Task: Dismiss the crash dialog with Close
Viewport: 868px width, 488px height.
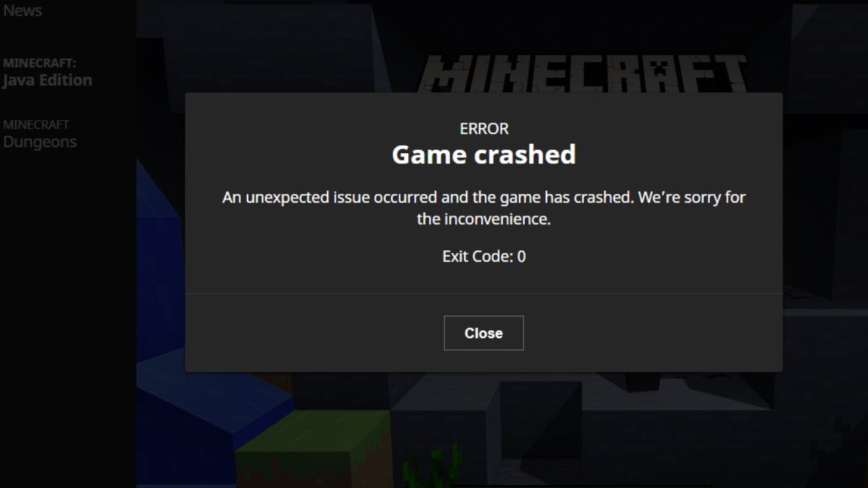Action: click(x=484, y=333)
